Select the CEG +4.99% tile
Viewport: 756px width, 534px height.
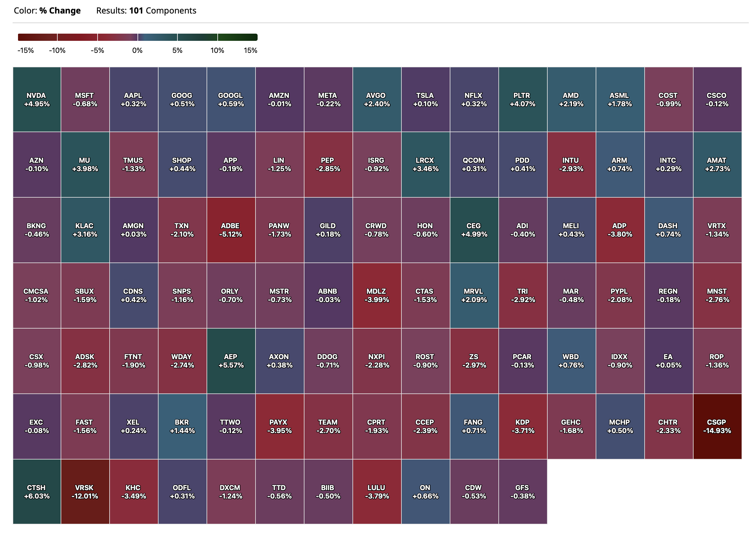point(474,230)
